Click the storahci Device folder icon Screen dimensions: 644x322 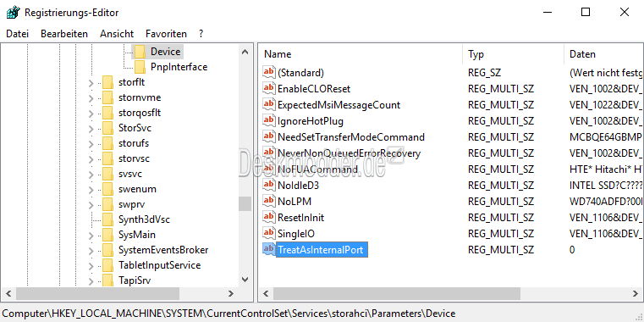pyautogui.click(x=140, y=52)
